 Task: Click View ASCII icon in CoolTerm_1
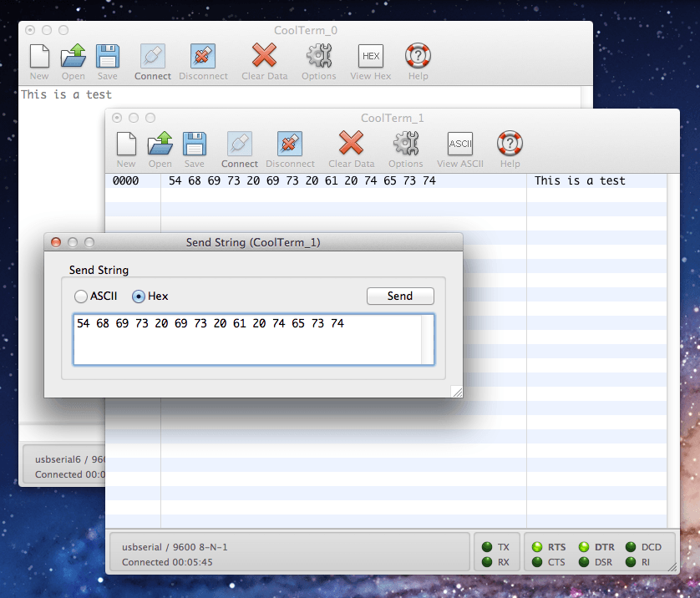point(460,144)
